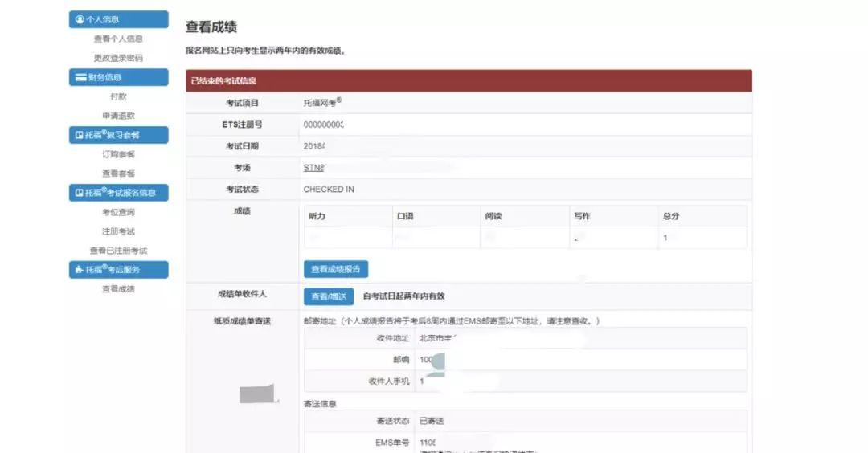Click the 查看成绩 page heading
This screenshot has height=453, width=868.
pyautogui.click(x=211, y=27)
